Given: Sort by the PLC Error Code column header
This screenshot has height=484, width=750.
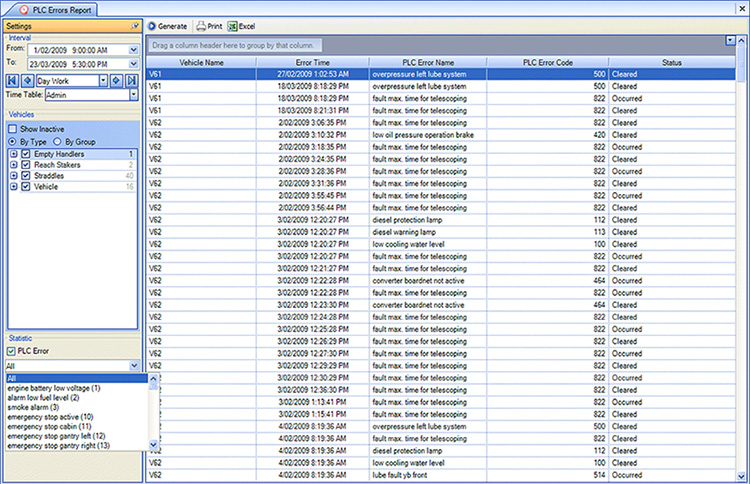Looking at the screenshot, I should click(x=548, y=62).
